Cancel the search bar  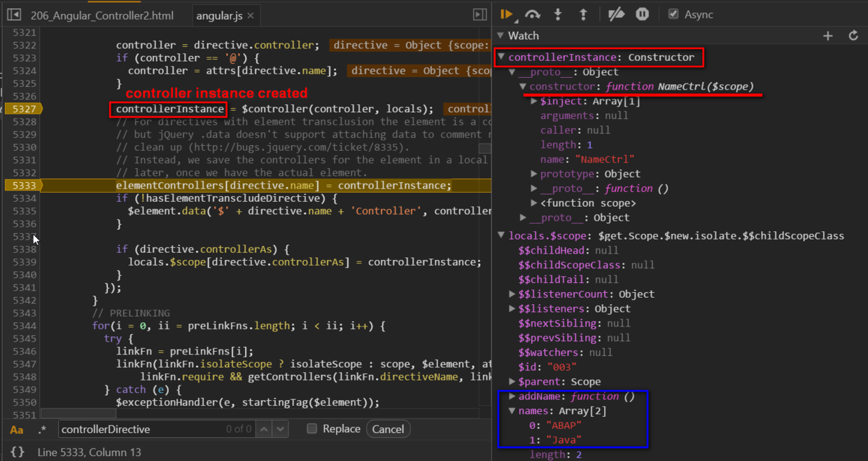coord(388,429)
